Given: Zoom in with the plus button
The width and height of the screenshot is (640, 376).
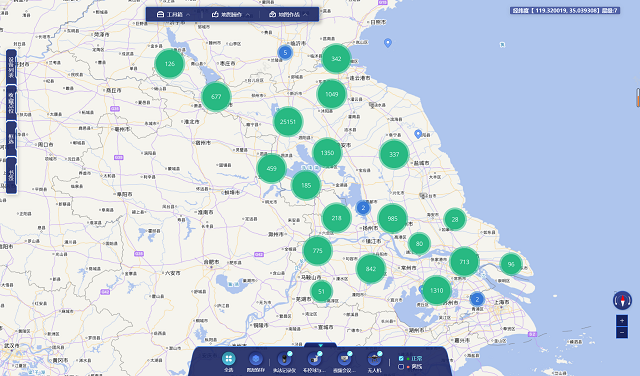Looking at the screenshot, I should (x=622, y=320).
